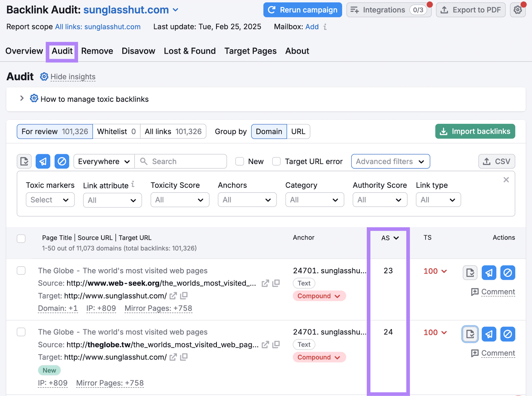Image resolution: width=532 pixels, height=396 pixels.
Task: Tick the Target URL error checkbox
Action: tap(276, 162)
